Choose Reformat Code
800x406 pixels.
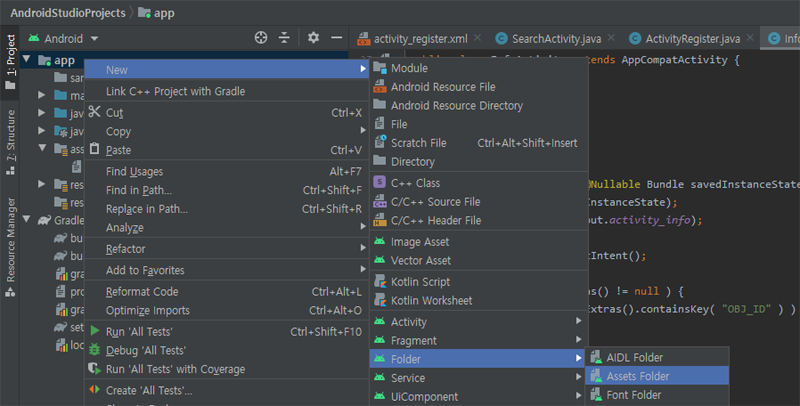227,292
